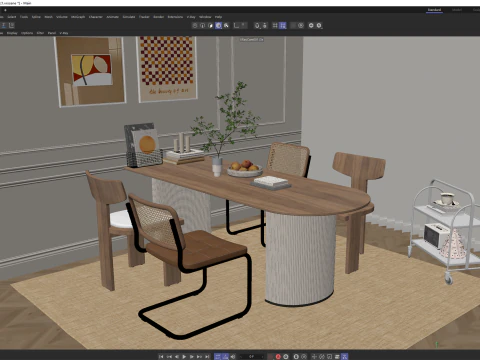The image size is (480, 360).
Task: Select the Points mode icon
Action: tap(195, 25)
